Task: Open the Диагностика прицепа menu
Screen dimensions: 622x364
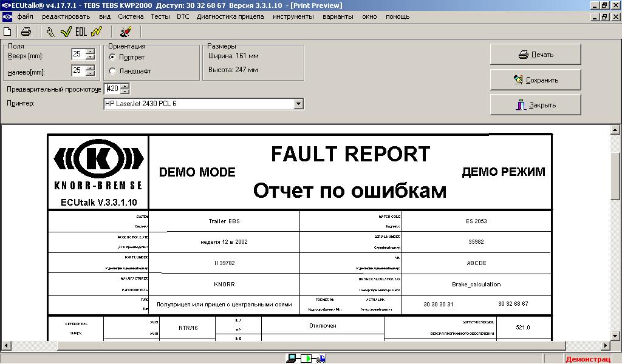Action: tap(230, 16)
